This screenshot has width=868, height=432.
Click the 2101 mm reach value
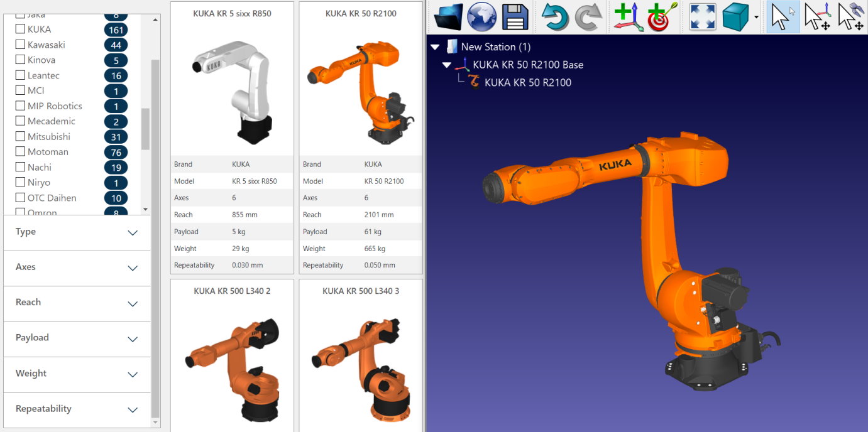379,215
